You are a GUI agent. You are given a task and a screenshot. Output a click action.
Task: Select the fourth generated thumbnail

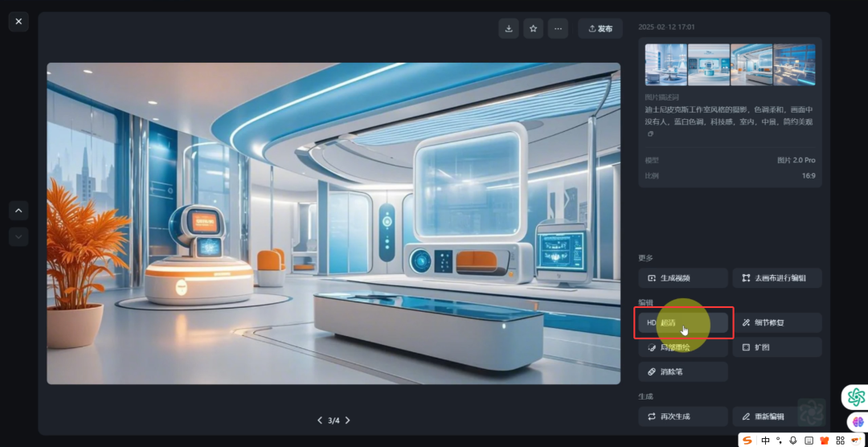[x=794, y=65]
